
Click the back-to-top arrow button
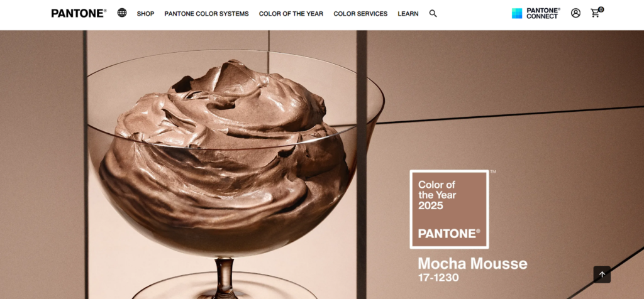602,275
